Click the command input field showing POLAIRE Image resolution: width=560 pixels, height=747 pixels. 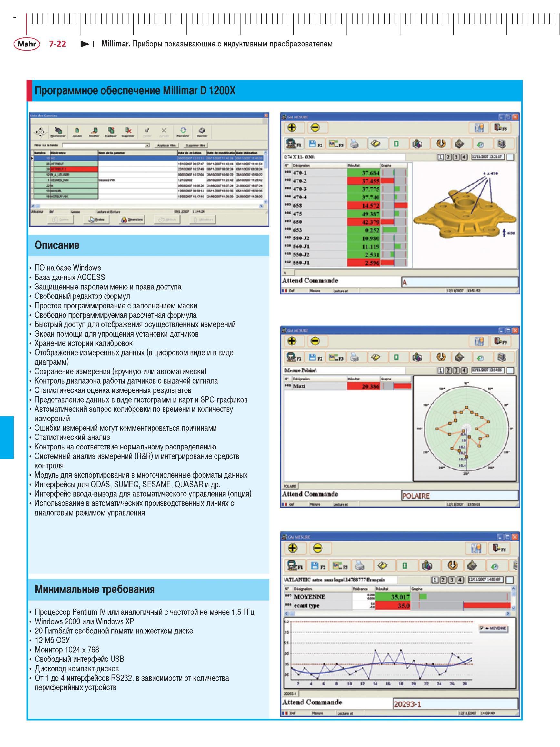pyautogui.click(x=459, y=495)
